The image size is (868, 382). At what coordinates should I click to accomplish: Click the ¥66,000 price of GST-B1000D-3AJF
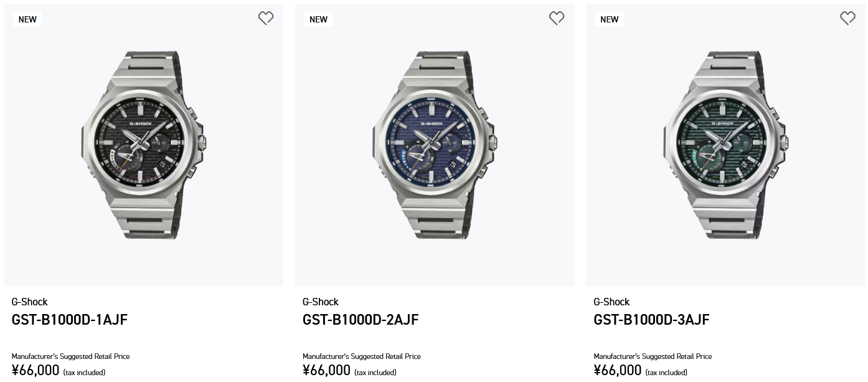tap(617, 371)
